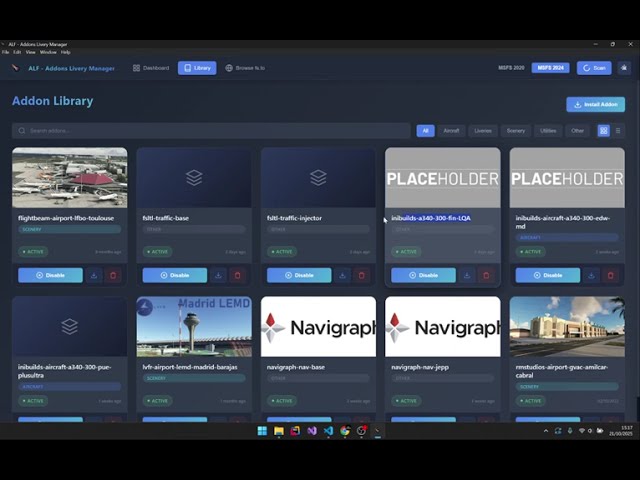This screenshot has width=640, height=480.
Task: Open Chrome from taskbar
Action: pos(345,431)
